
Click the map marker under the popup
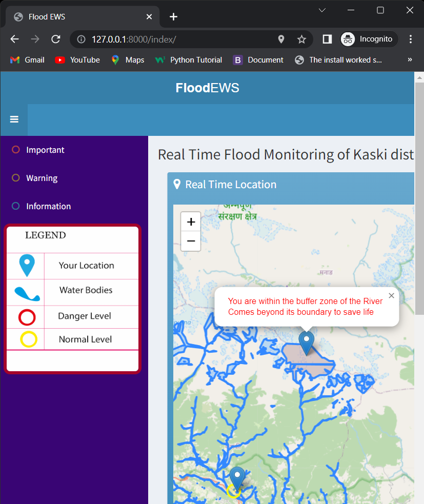click(x=307, y=344)
